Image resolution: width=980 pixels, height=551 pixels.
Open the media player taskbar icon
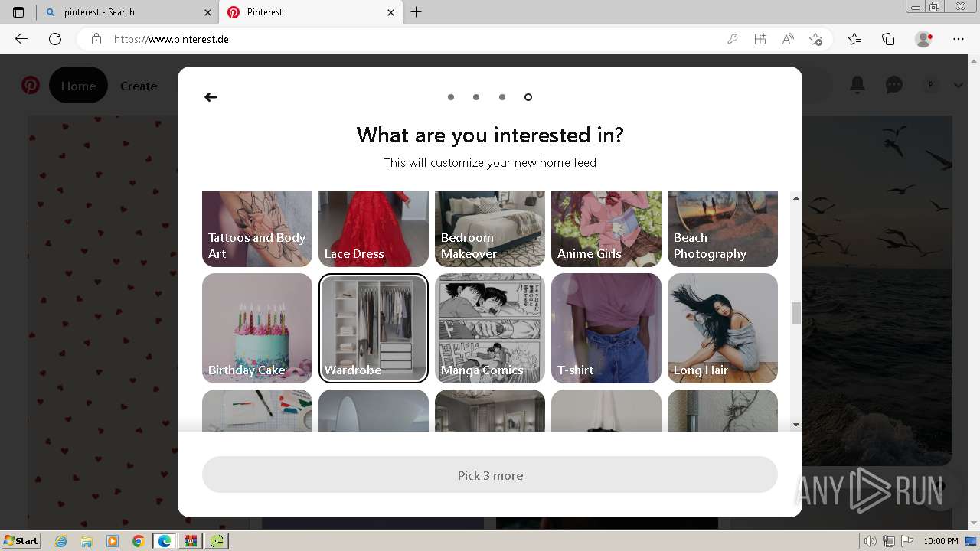pyautogui.click(x=113, y=541)
